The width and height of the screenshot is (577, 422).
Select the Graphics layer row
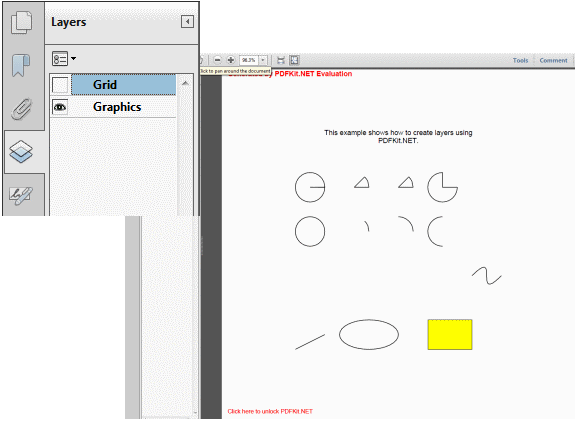pyautogui.click(x=123, y=107)
